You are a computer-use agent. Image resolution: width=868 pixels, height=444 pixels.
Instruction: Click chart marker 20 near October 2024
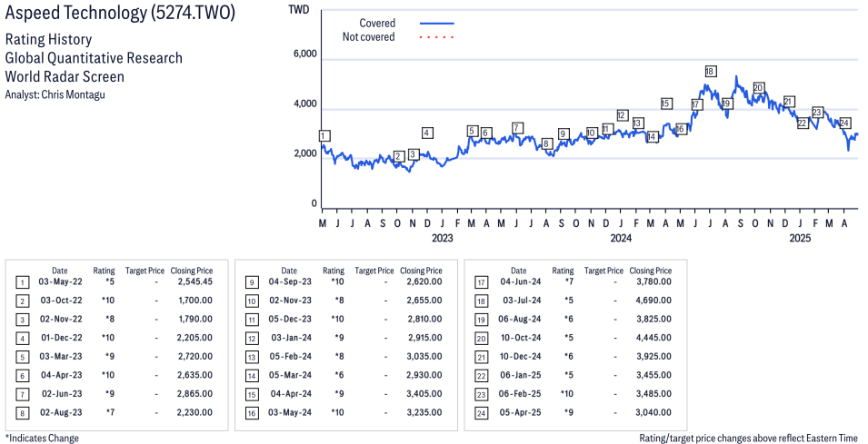pyautogui.click(x=758, y=88)
